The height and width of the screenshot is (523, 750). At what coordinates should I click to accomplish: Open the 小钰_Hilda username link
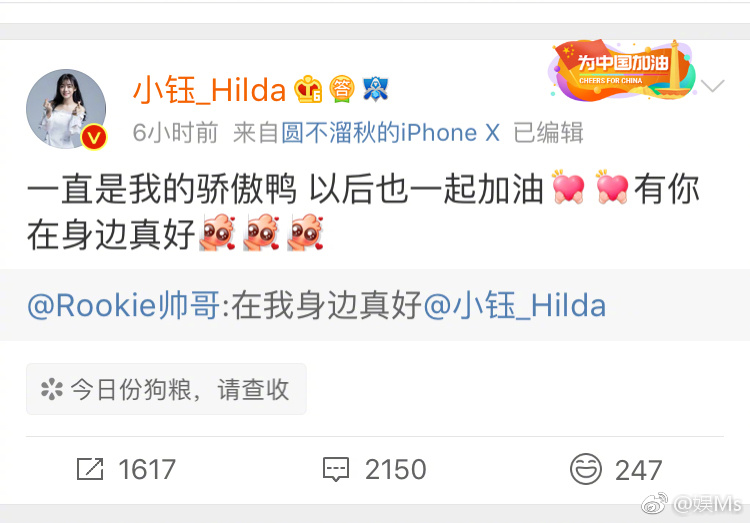click(x=209, y=90)
